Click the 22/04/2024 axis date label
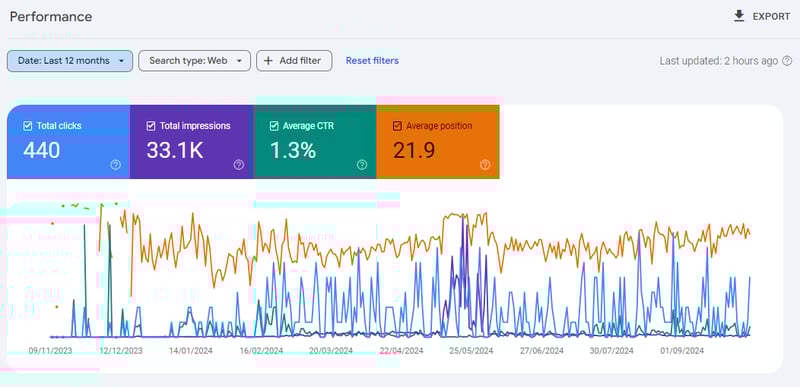 [x=402, y=351]
